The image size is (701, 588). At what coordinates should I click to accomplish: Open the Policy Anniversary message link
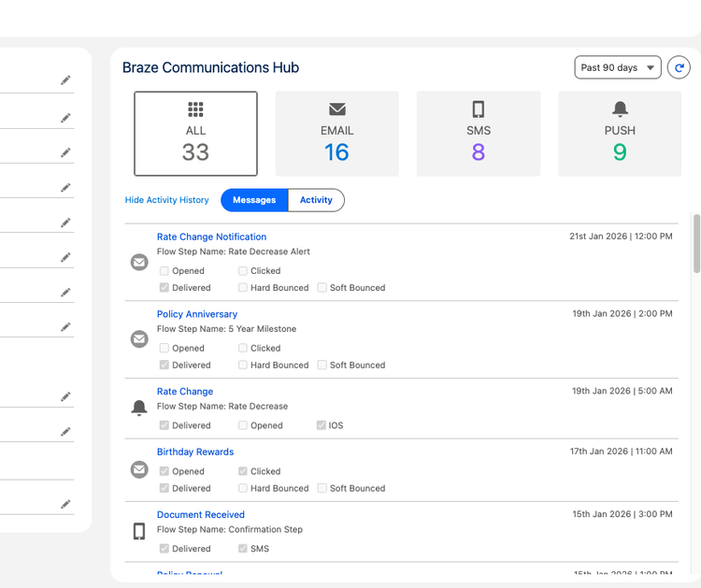(197, 314)
